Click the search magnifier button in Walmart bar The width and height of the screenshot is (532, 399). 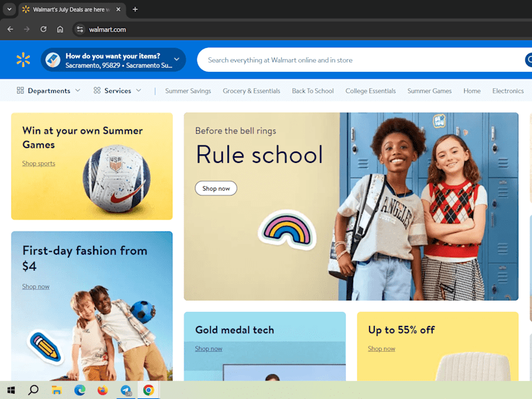point(529,60)
